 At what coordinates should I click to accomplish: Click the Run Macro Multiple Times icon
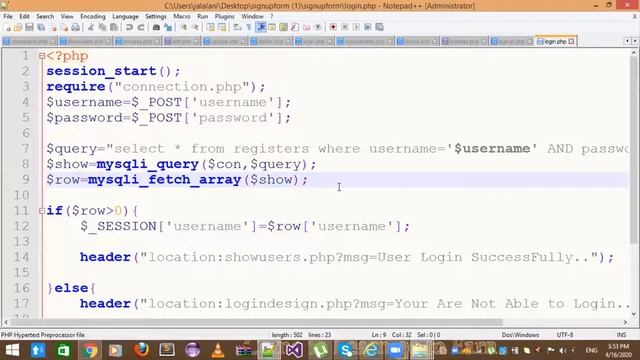pos(368,27)
